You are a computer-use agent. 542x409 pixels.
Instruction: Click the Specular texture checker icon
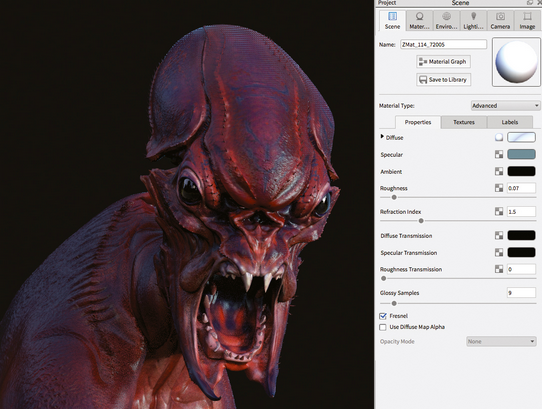(499, 154)
